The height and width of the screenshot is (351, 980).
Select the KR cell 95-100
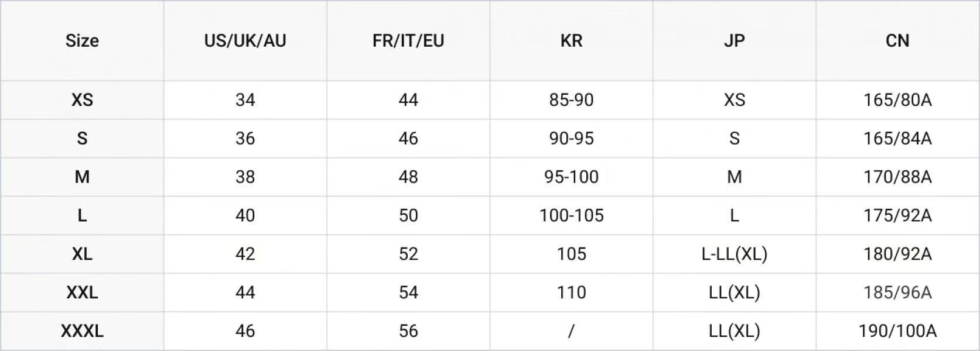click(571, 177)
